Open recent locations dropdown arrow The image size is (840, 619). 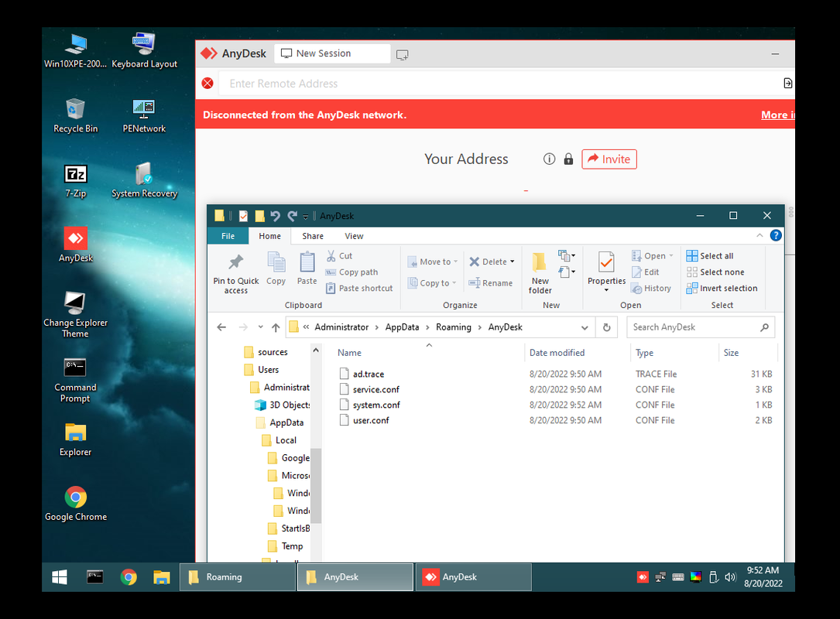point(260,327)
